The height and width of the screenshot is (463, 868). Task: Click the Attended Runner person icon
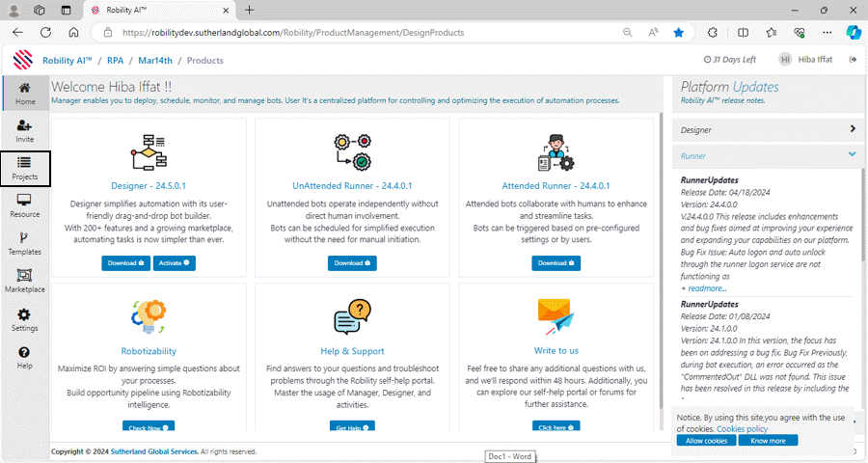tap(556, 151)
